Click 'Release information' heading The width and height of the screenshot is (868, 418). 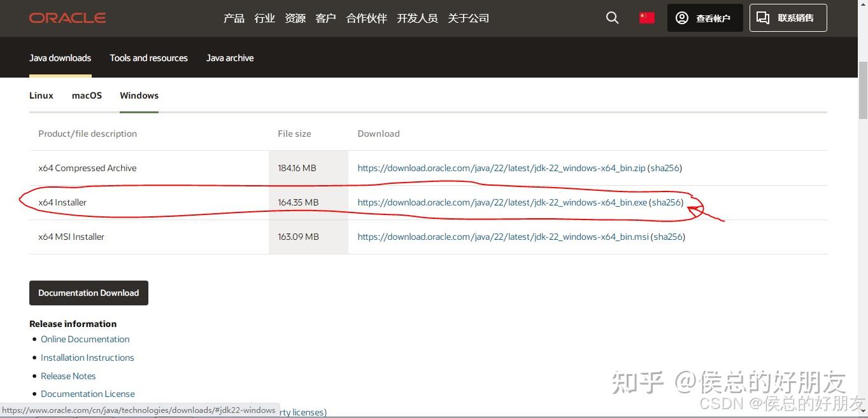tap(73, 324)
